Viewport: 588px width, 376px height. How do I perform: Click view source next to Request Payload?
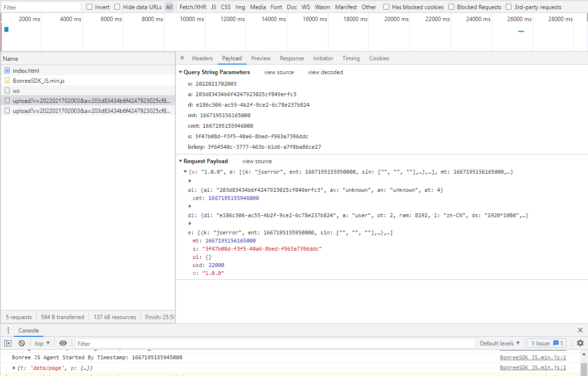[x=257, y=161]
